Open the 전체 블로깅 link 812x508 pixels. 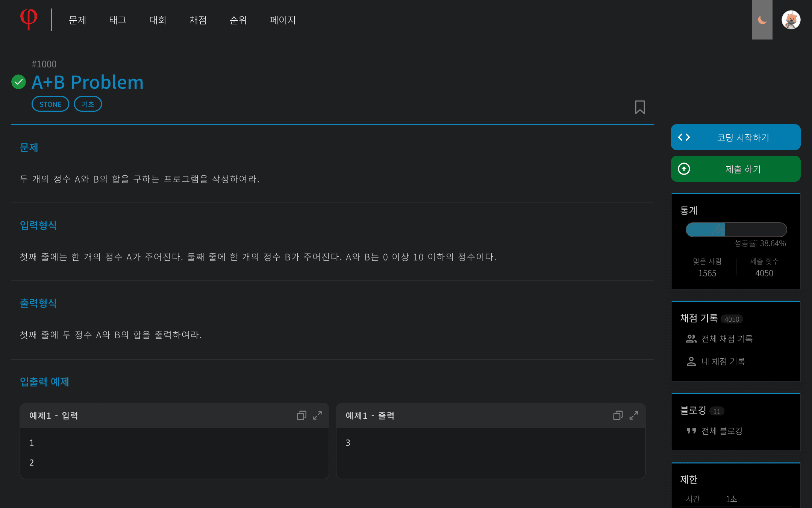pos(722,431)
